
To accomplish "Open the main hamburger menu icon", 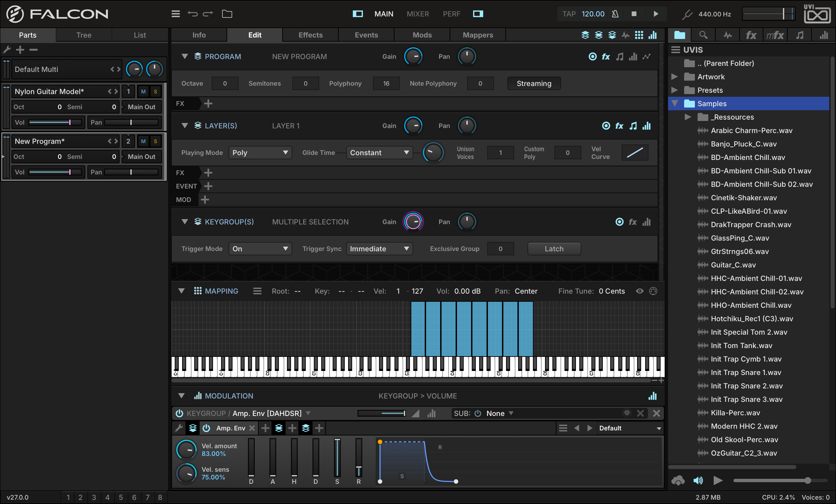I will 175,14.
